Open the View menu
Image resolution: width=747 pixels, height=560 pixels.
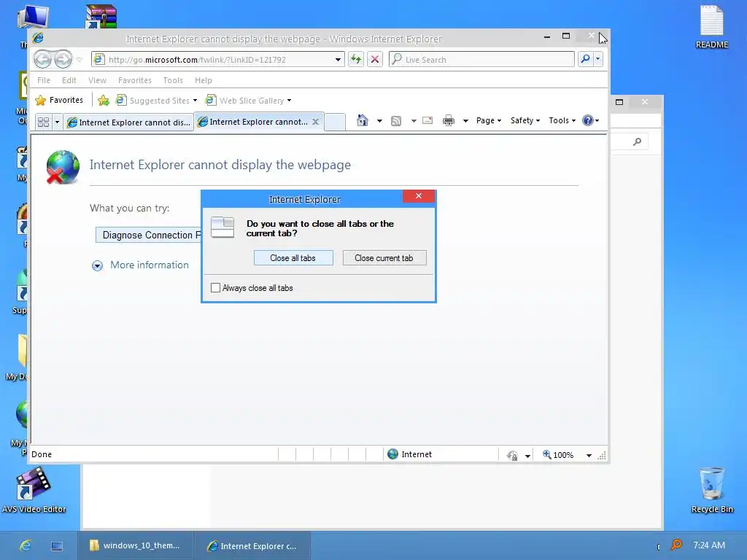(97, 80)
